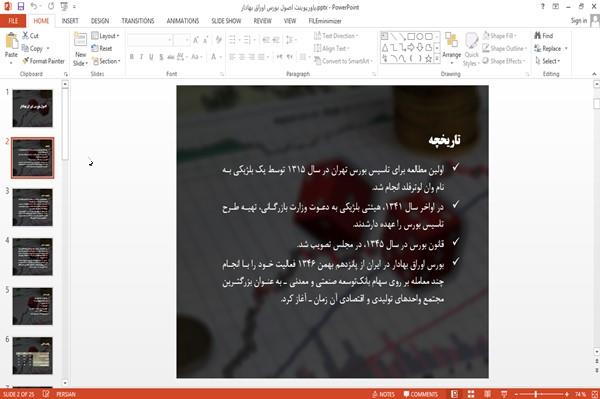
Task: Click Convert to SmartArt
Action: tap(343, 61)
